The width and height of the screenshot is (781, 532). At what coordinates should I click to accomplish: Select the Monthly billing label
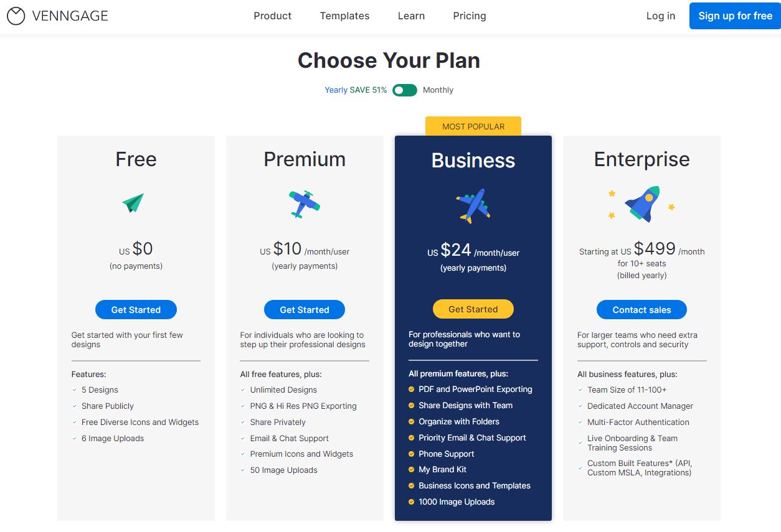pos(438,90)
